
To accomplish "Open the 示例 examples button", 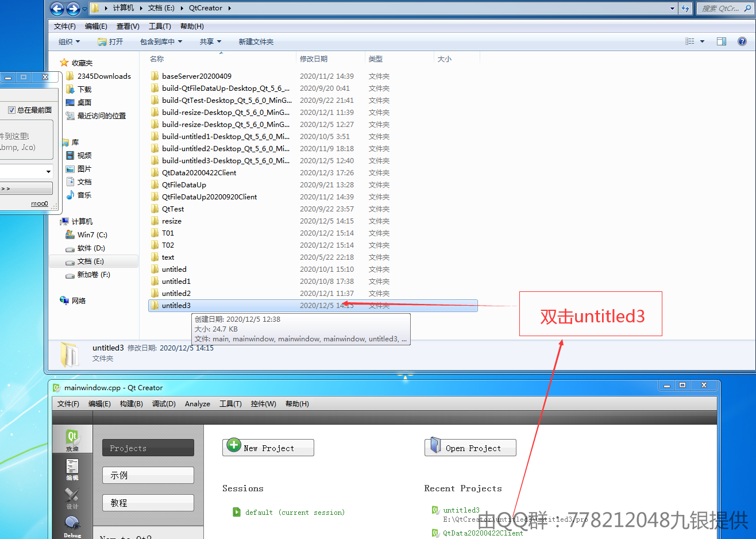I will click(148, 475).
